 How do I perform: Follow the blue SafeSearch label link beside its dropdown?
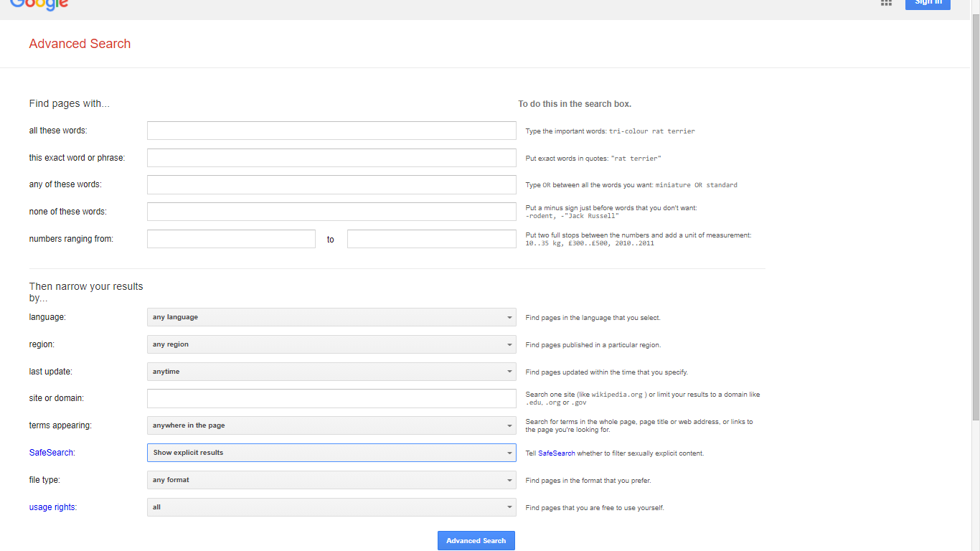tap(52, 453)
